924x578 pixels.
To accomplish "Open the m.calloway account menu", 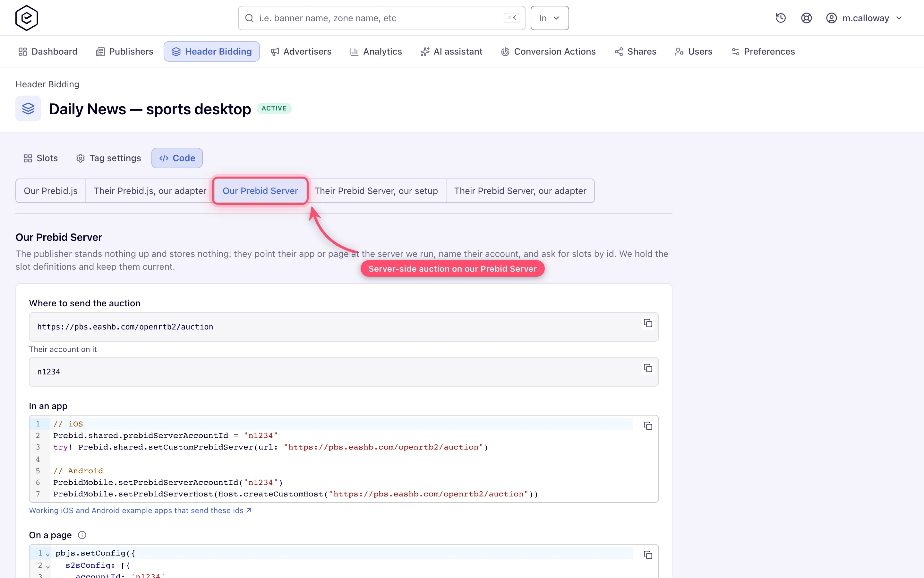I will pyautogui.click(x=864, y=18).
